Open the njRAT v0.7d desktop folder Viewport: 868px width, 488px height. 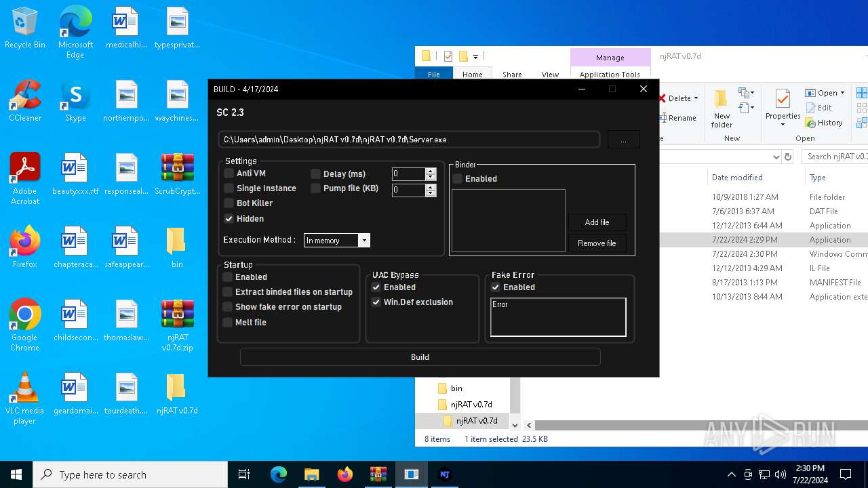(177, 394)
